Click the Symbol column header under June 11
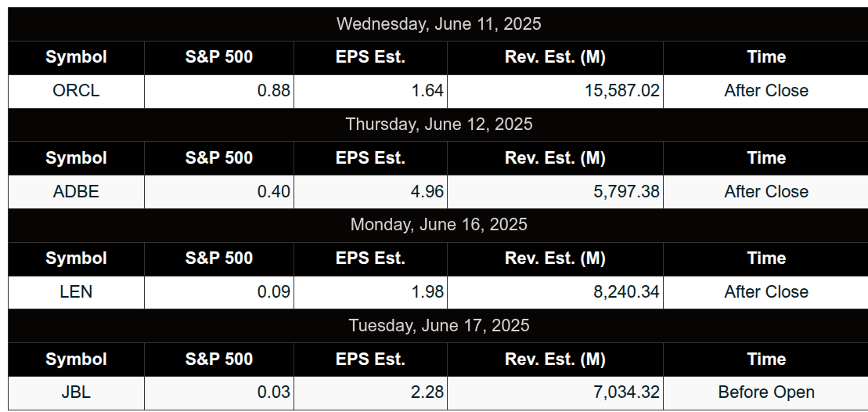The width and height of the screenshot is (868, 412). [x=76, y=57]
